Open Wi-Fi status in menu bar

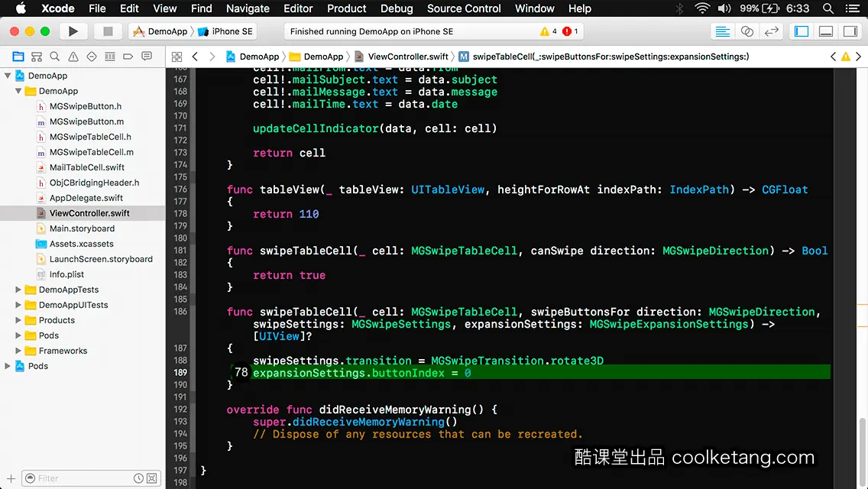[x=702, y=8]
